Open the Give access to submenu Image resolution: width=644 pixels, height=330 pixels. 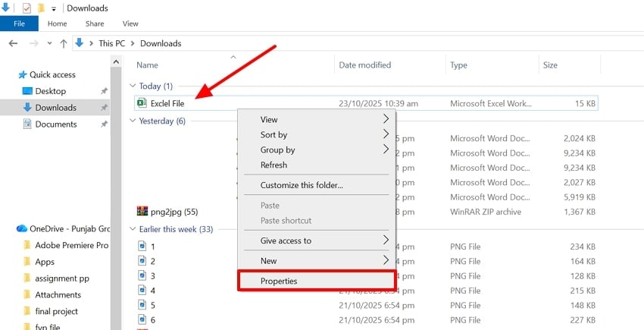click(x=317, y=240)
